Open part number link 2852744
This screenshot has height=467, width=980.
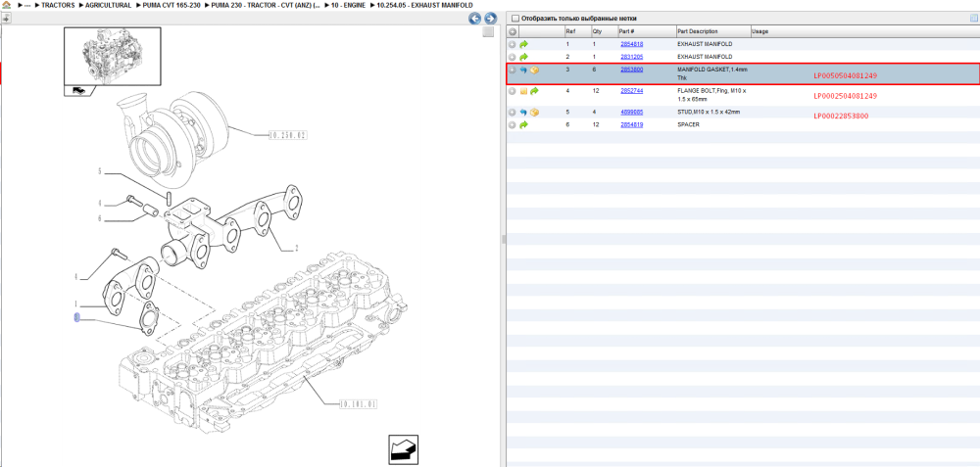pyautogui.click(x=631, y=90)
